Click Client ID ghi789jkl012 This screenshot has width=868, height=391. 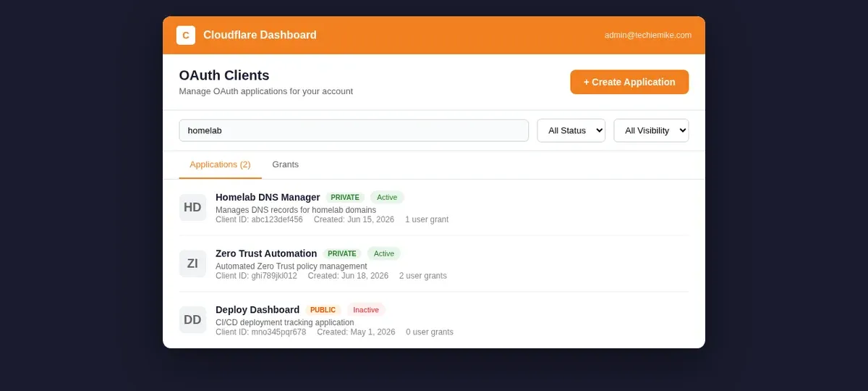click(256, 276)
